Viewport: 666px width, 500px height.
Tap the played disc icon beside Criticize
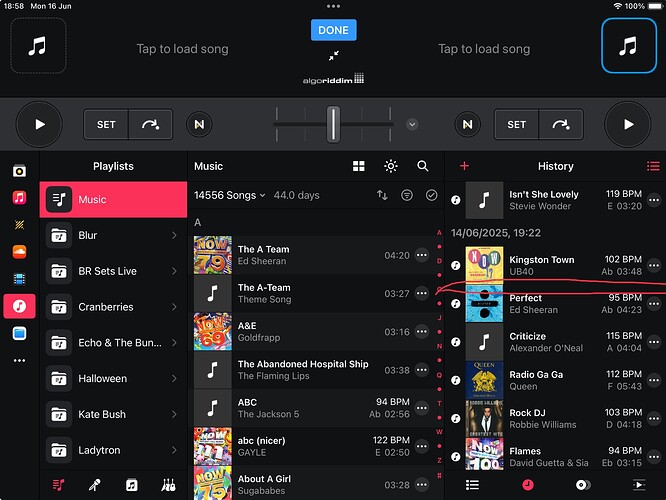(x=456, y=342)
